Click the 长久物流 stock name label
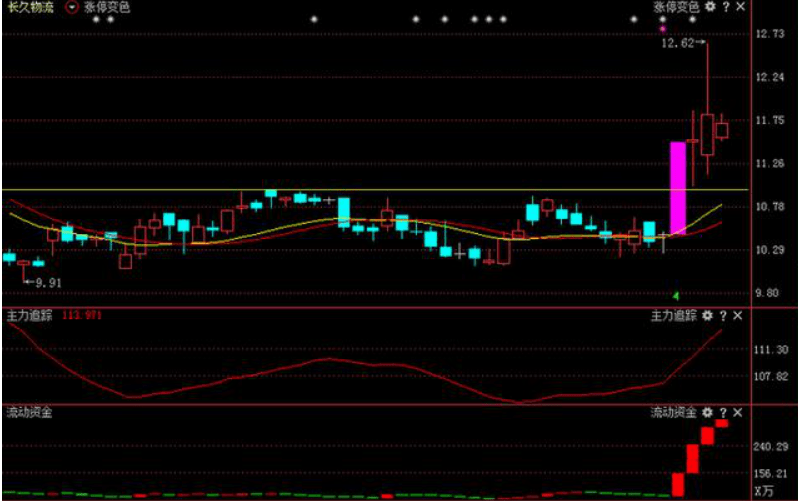 coord(31,7)
